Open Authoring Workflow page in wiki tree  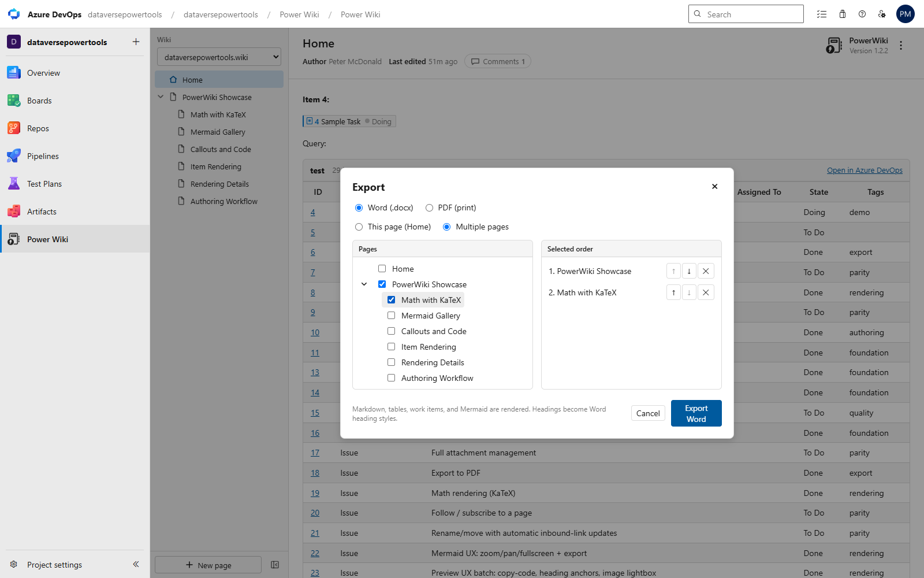tap(224, 201)
